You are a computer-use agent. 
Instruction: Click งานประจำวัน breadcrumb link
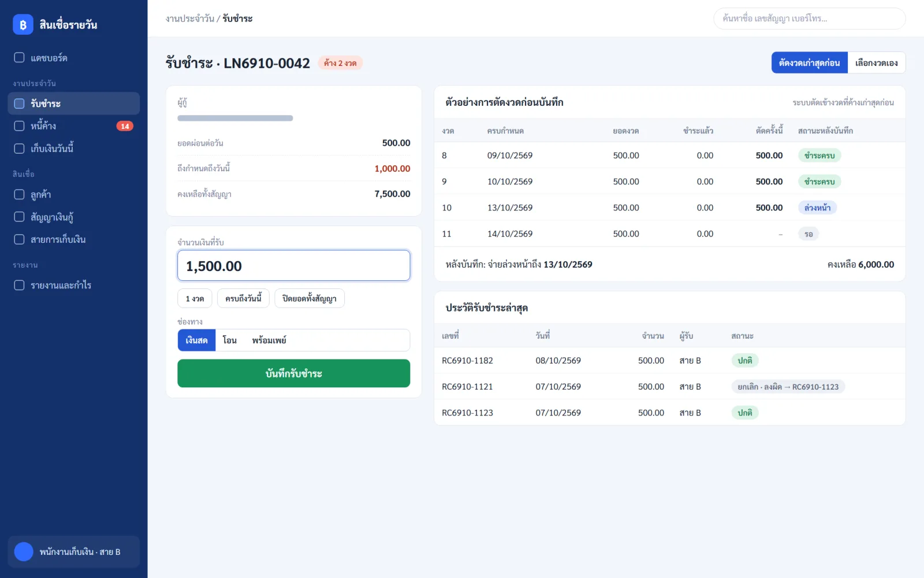click(x=190, y=18)
